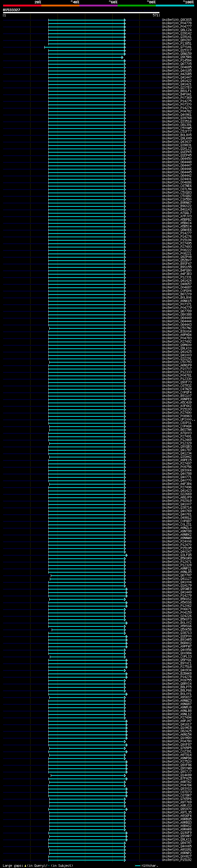Click the 'Large gaps' legend text
The height and width of the screenshot is (868, 197).
13,866
